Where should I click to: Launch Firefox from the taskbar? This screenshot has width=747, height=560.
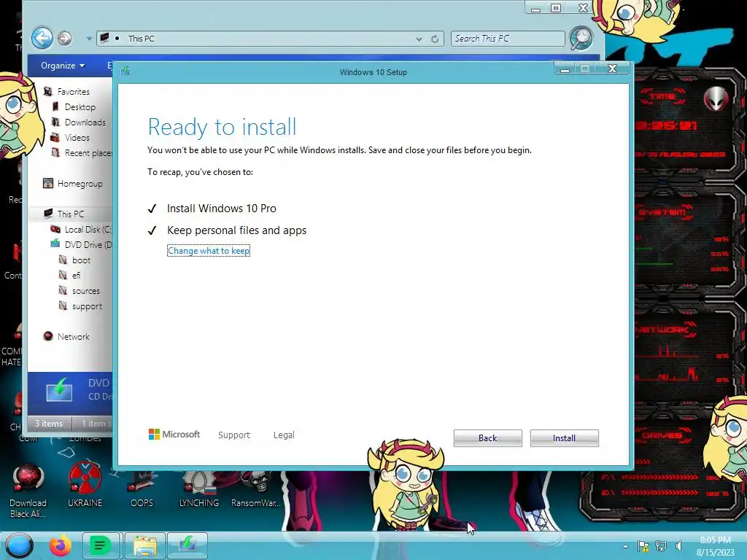click(61, 545)
